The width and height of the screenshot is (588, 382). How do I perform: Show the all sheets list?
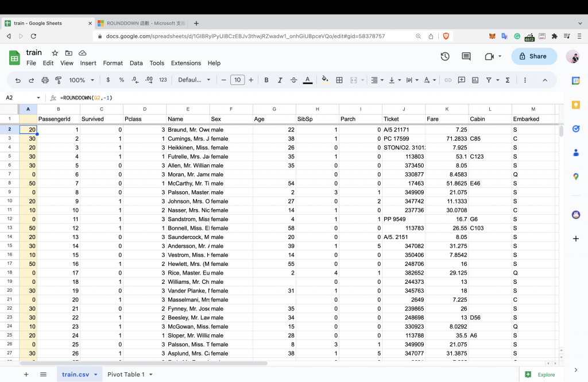43,374
